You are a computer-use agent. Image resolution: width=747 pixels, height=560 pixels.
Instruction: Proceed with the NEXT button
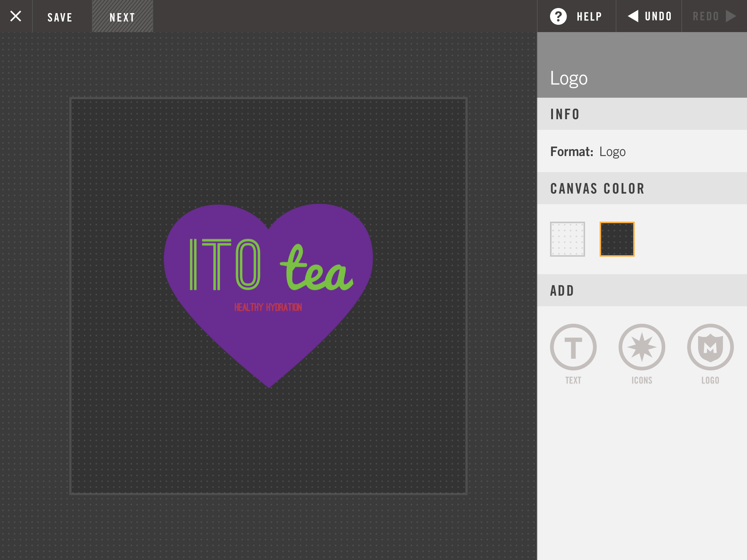pos(122,17)
